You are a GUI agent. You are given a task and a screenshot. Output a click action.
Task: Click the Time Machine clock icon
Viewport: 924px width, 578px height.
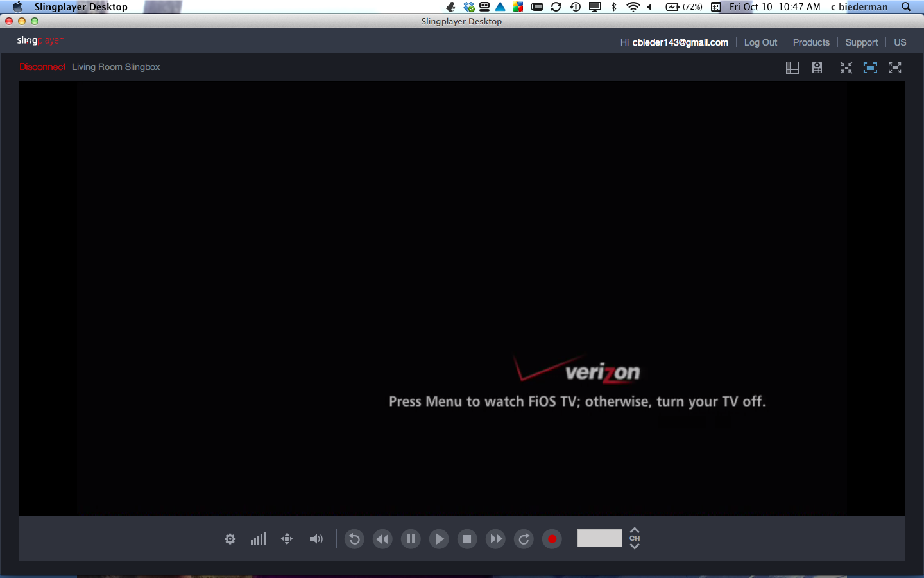coord(576,6)
